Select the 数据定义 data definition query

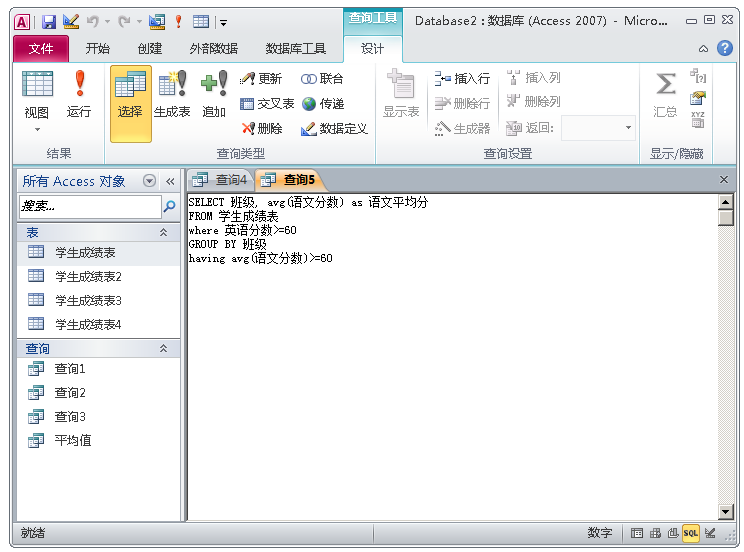[x=334, y=128]
